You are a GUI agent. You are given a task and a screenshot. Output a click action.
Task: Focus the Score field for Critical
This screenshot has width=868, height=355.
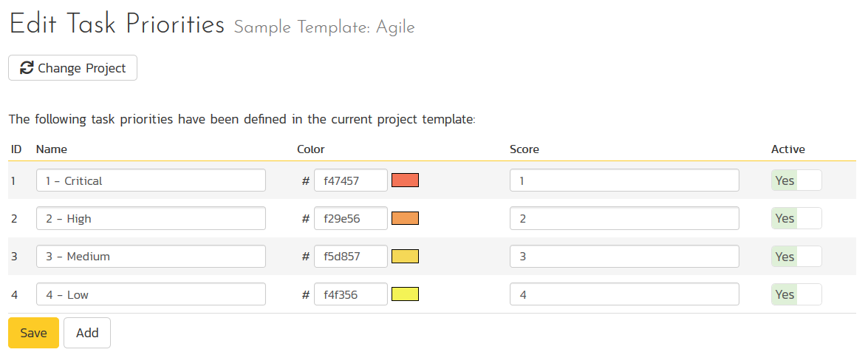click(624, 180)
